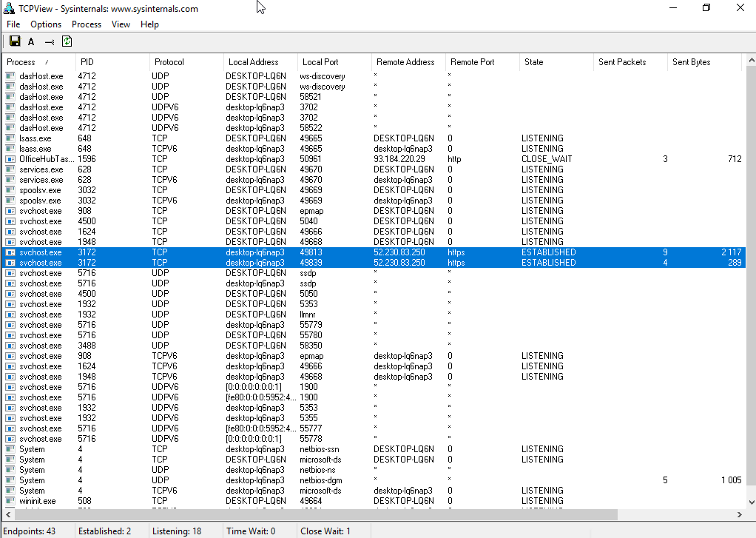Click the Save floppy disk toolbar icon
Screen dimensions: 756x538
tap(15, 42)
